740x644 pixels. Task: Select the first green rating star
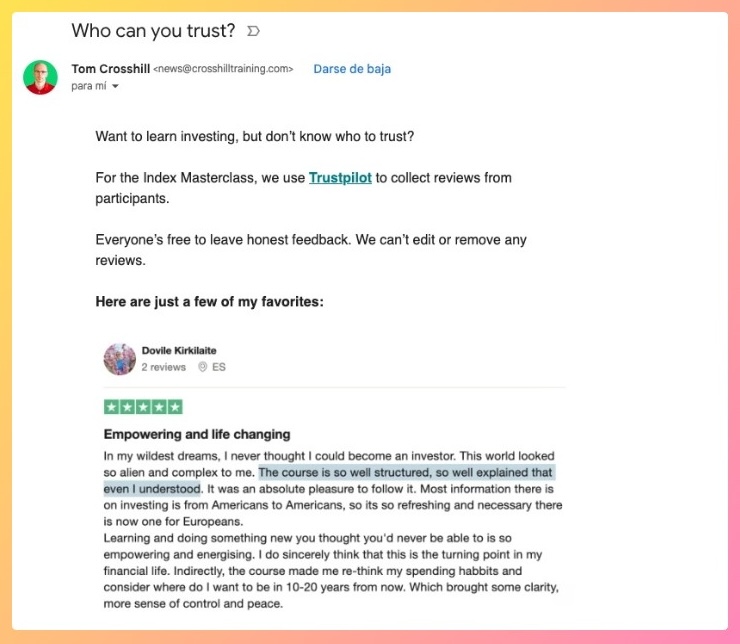(111, 407)
